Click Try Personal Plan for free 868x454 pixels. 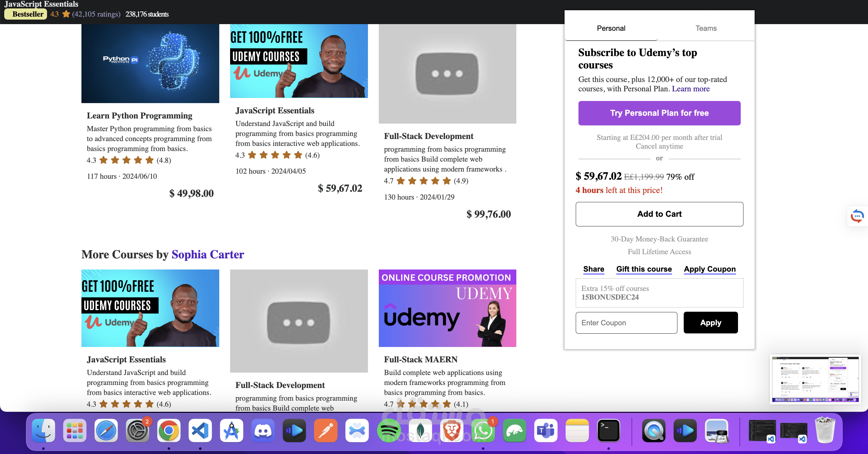point(659,113)
